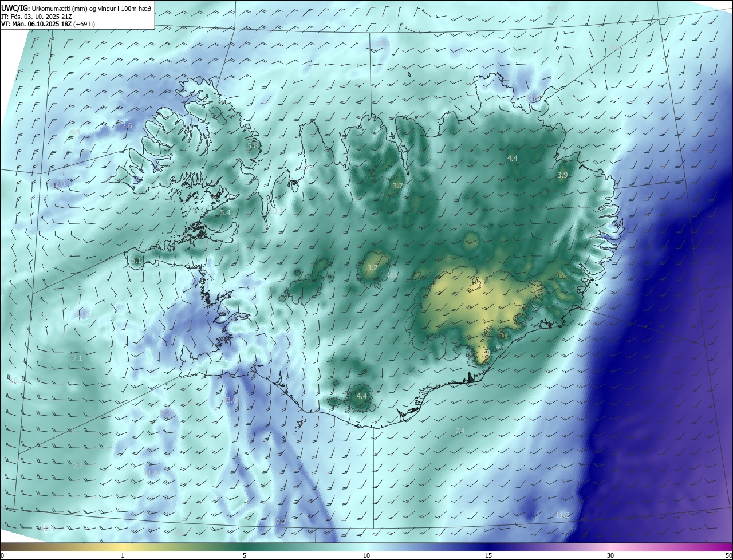Viewport: 733px width, 560px height.
Task: Click the 3.7 value label on the map
Action: (398, 186)
